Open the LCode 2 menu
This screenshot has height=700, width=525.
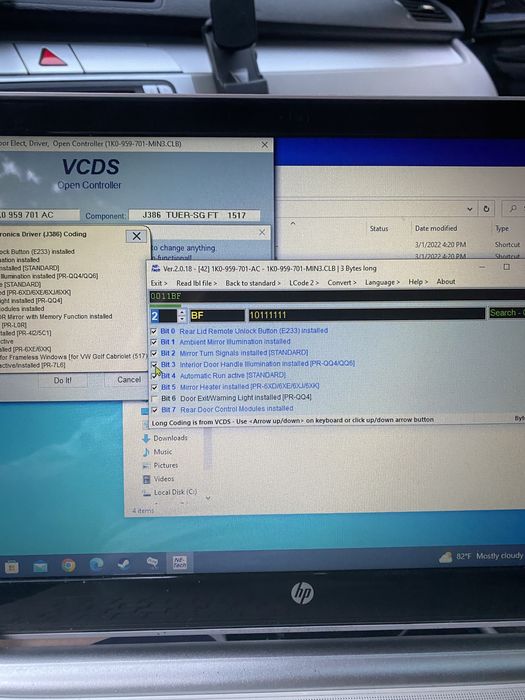(304, 283)
